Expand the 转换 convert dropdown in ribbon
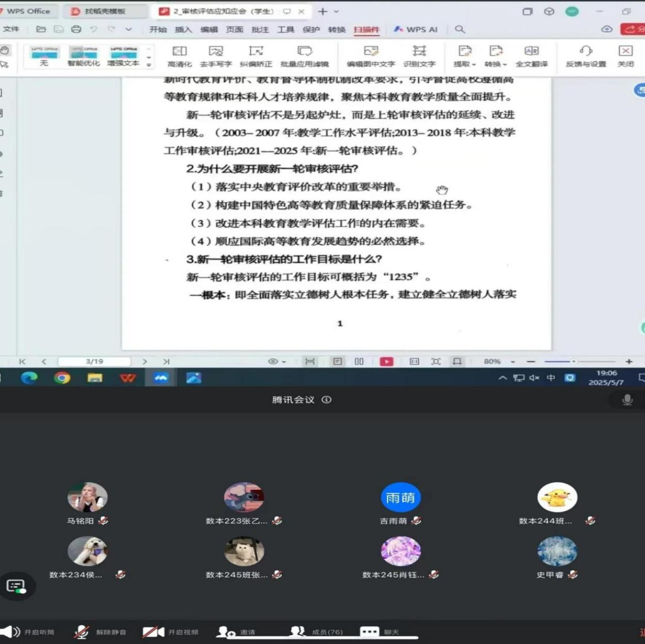The width and height of the screenshot is (645, 644). tap(495, 55)
